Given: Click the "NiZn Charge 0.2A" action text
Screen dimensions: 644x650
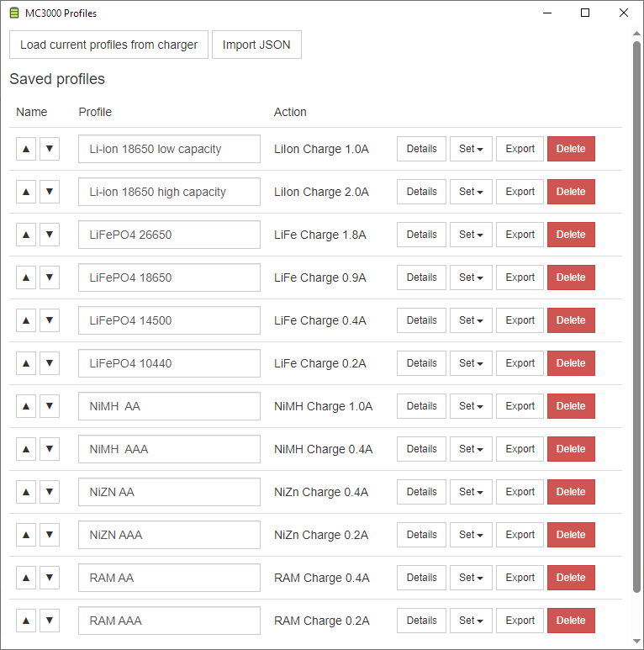Looking at the screenshot, I should click(321, 535).
